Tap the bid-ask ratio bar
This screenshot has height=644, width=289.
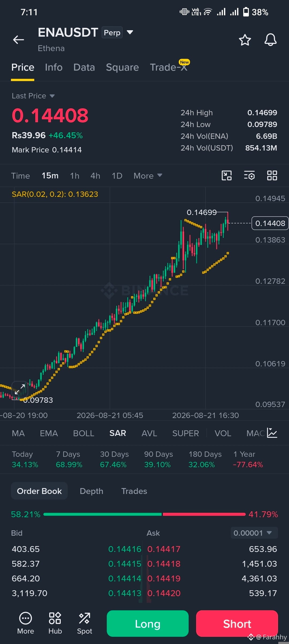pyautogui.click(x=144, y=514)
